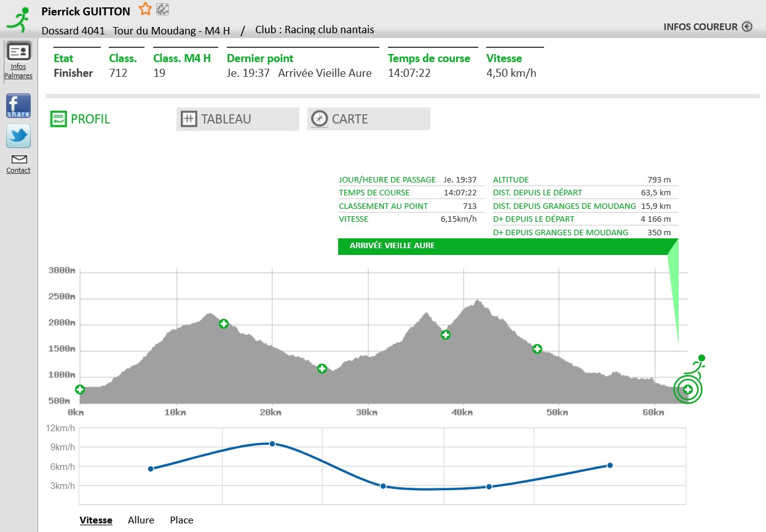
Task: Select the Vitesse chart option
Action: [x=96, y=520]
